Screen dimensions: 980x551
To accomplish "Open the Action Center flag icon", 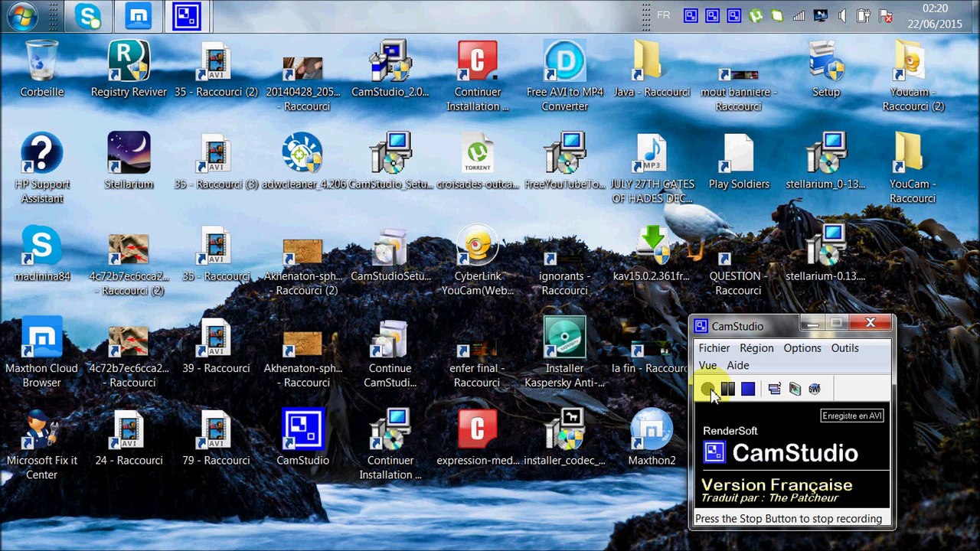I will (x=886, y=15).
